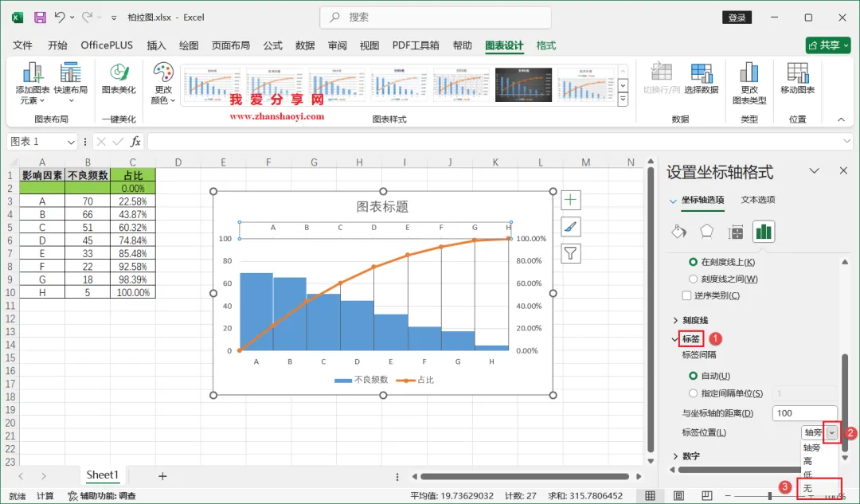Viewport: 860px width, 504px height.
Task: Close the Format Axis pane
Action: (x=843, y=171)
